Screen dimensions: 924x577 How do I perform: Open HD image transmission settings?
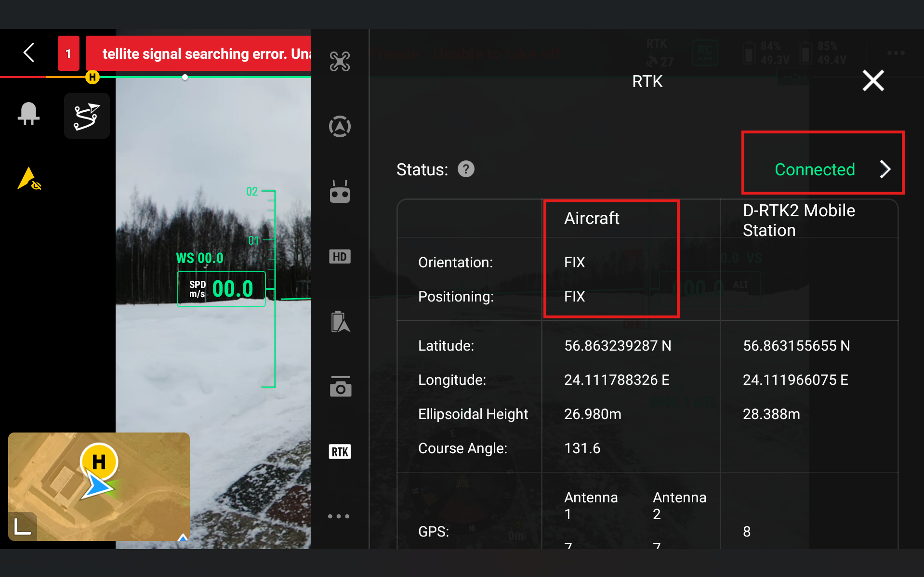click(x=340, y=257)
